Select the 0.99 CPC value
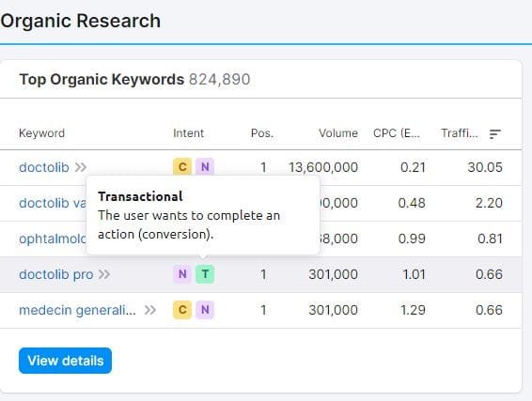 pyautogui.click(x=412, y=239)
